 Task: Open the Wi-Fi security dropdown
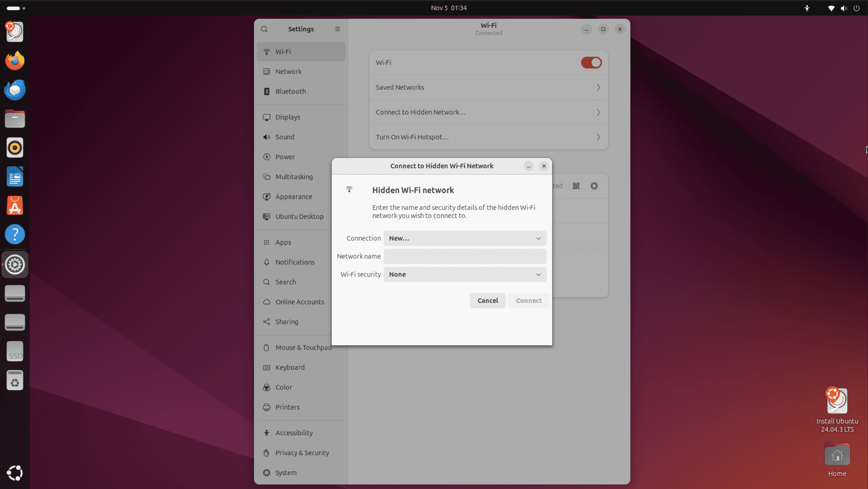(x=464, y=274)
